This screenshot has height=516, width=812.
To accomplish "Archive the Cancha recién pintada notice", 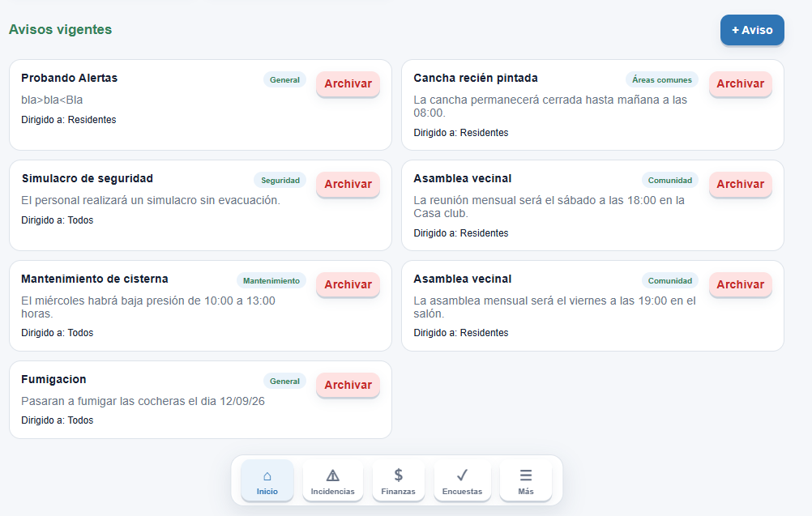I will [740, 84].
